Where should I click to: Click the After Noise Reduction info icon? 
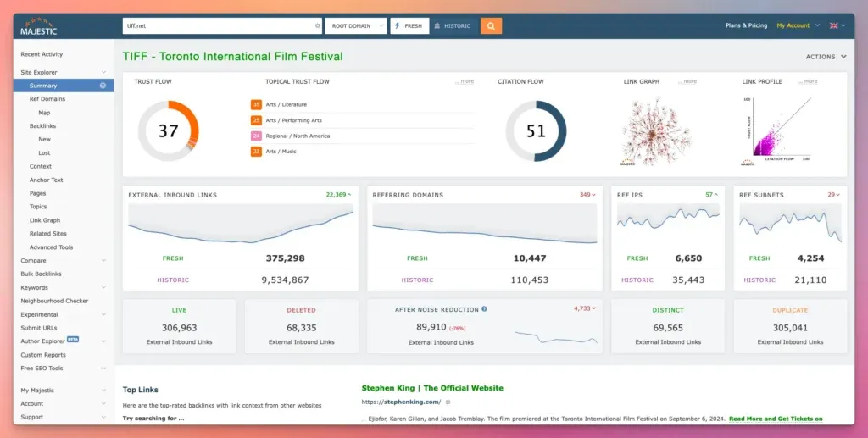click(x=484, y=309)
